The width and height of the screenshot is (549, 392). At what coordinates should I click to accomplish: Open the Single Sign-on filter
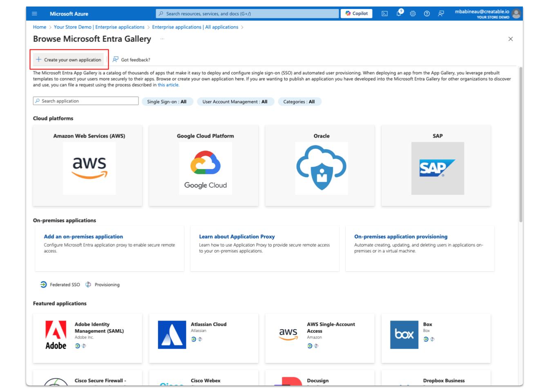point(167,102)
